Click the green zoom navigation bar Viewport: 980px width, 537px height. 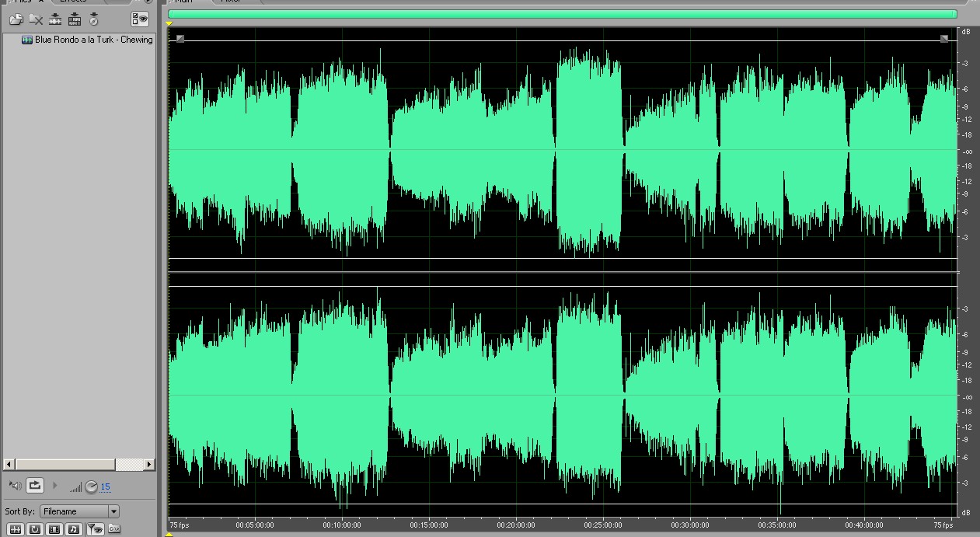pyautogui.click(x=562, y=14)
